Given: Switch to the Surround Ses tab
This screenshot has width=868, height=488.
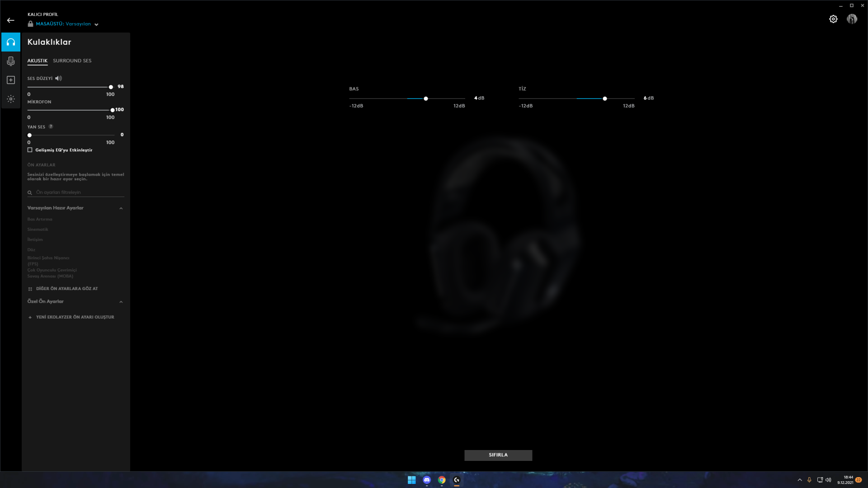Looking at the screenshot, I should click(x=72, y=61).
